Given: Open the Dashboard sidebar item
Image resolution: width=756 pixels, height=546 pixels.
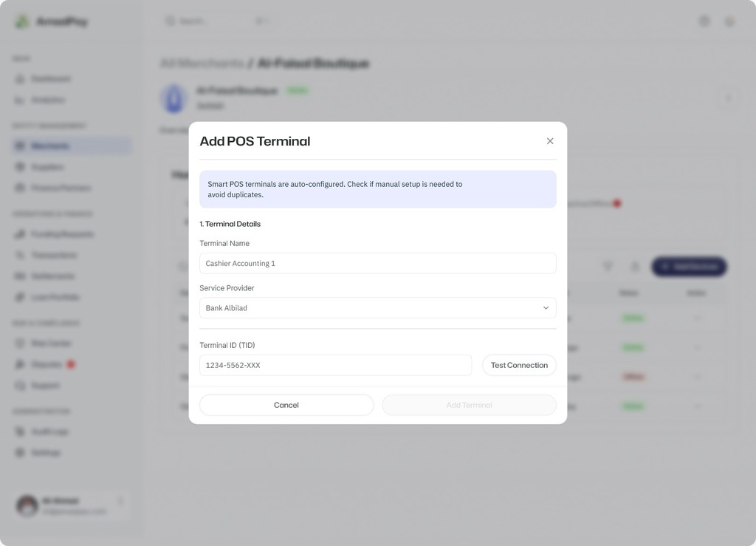Looking at the screenshot, I should point(50,79).
